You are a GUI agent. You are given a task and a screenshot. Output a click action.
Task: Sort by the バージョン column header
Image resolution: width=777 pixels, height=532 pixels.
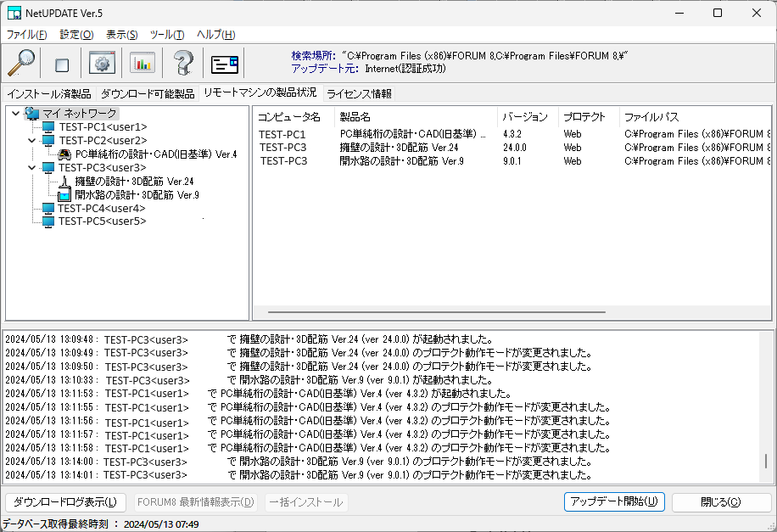pyautogui.click(x=528, y=117)
